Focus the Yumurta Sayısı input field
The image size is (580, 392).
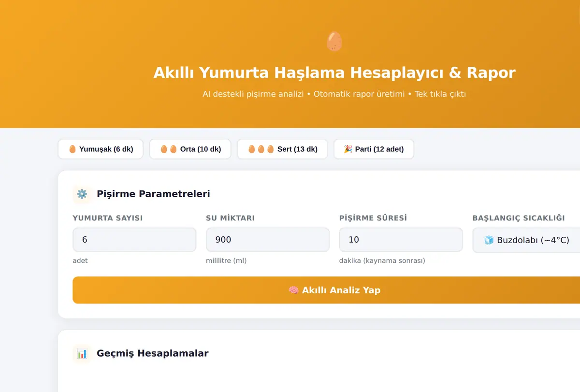coord(134,240)
